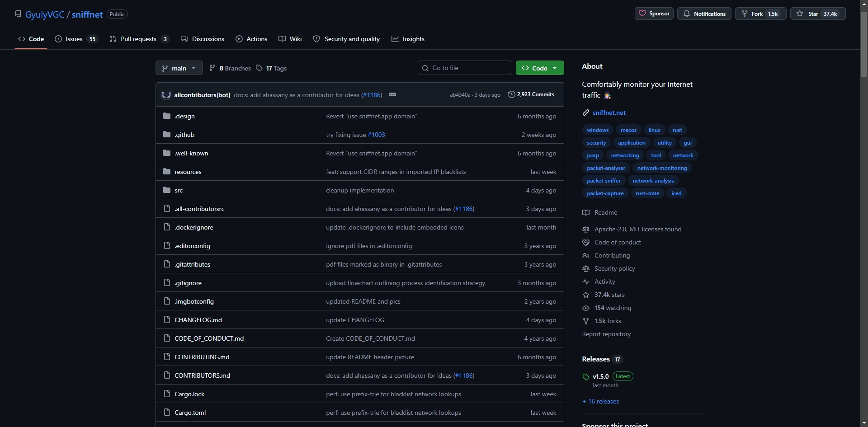Click the Sponsor button
This screenshot has height=427, width=868.
click(654, 14)
